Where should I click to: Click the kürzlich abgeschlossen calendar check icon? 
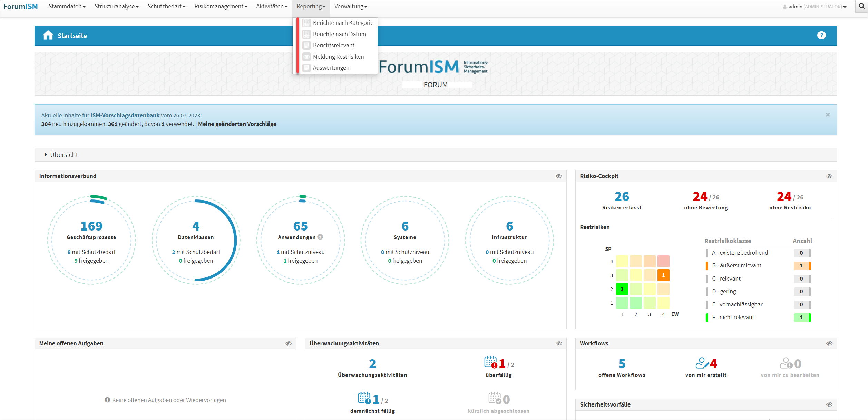(x=495, y=399)
